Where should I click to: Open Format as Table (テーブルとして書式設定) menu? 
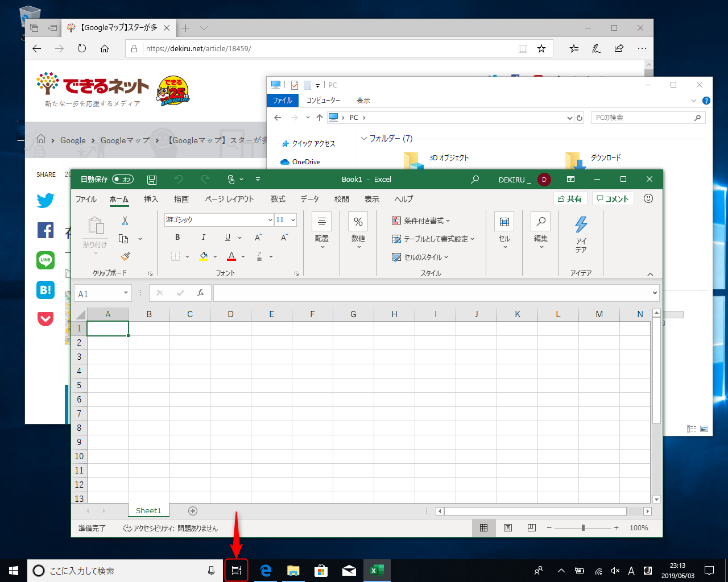point(433,239)
